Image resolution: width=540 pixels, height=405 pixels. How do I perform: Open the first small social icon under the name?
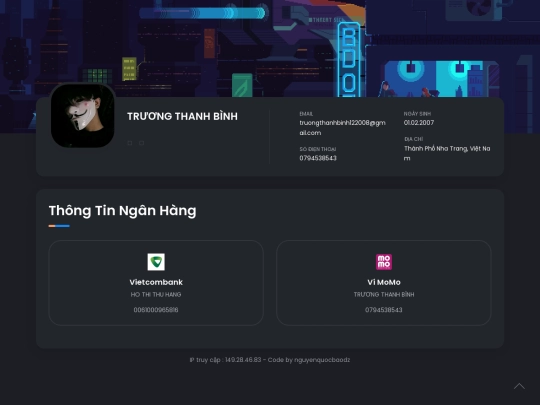click(x=130, y=143)
